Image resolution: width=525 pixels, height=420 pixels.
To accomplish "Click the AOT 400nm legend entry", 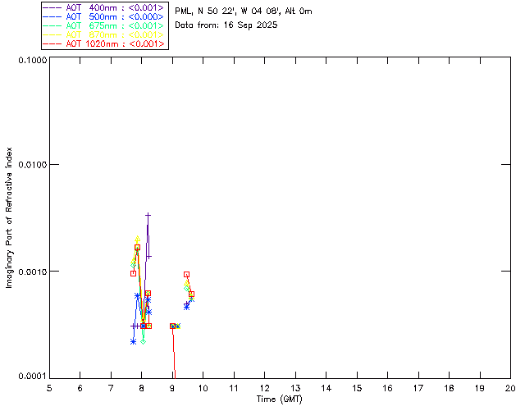I will [103, 7].
